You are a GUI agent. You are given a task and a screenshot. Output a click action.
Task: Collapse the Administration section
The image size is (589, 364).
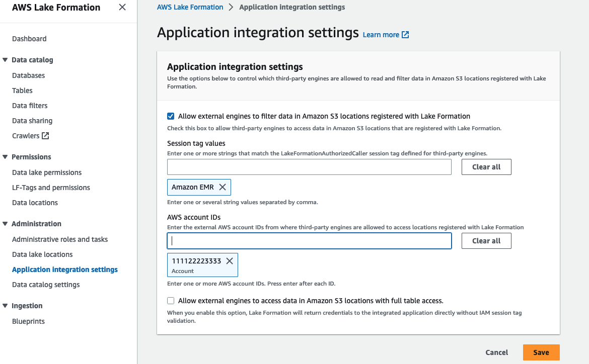tap(4, 223)
